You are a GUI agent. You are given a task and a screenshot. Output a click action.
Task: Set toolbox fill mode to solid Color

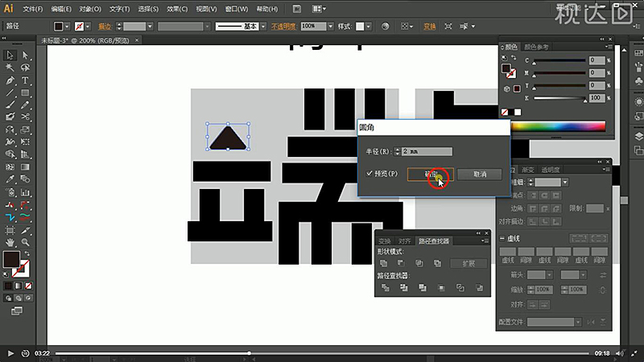8,286
